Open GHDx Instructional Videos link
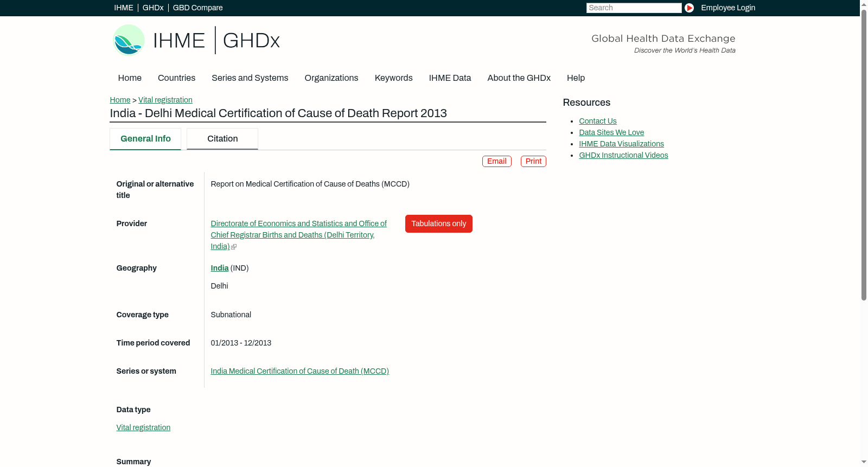 coord(623,155)
